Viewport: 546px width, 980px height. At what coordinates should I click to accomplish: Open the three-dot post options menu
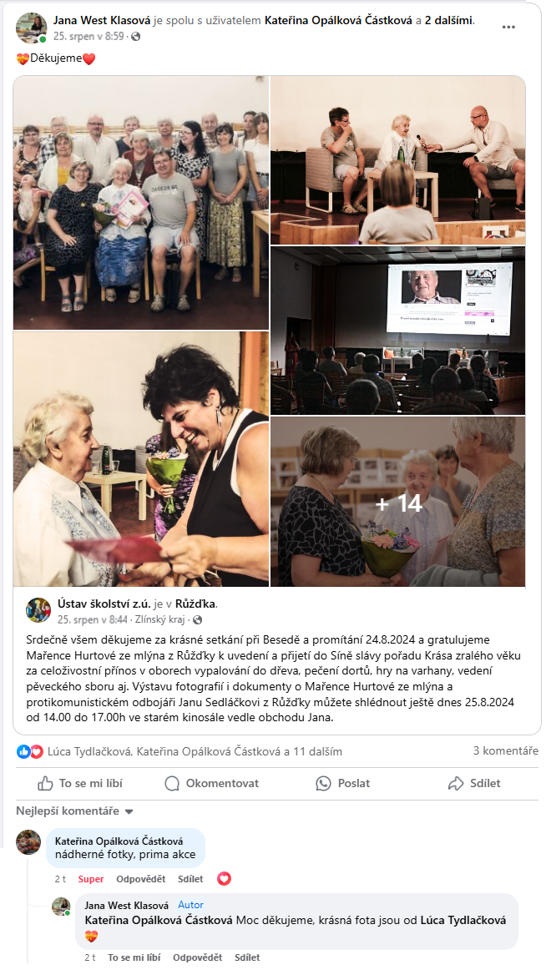pos(508,27)
